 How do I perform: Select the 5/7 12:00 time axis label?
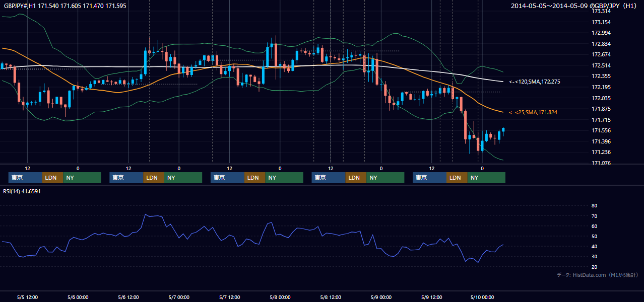[x=229, y=297]
